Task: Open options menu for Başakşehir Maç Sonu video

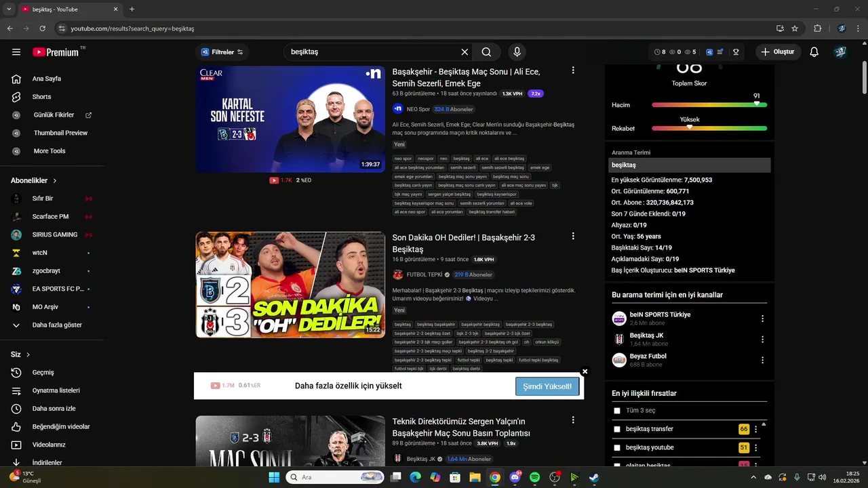Action: [573, 70]
